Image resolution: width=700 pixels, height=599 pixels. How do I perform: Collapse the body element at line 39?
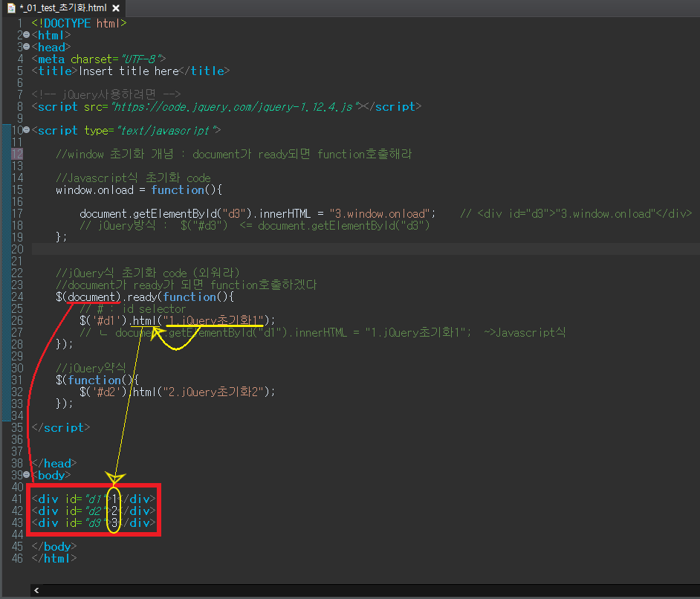(x=26, y=474)
